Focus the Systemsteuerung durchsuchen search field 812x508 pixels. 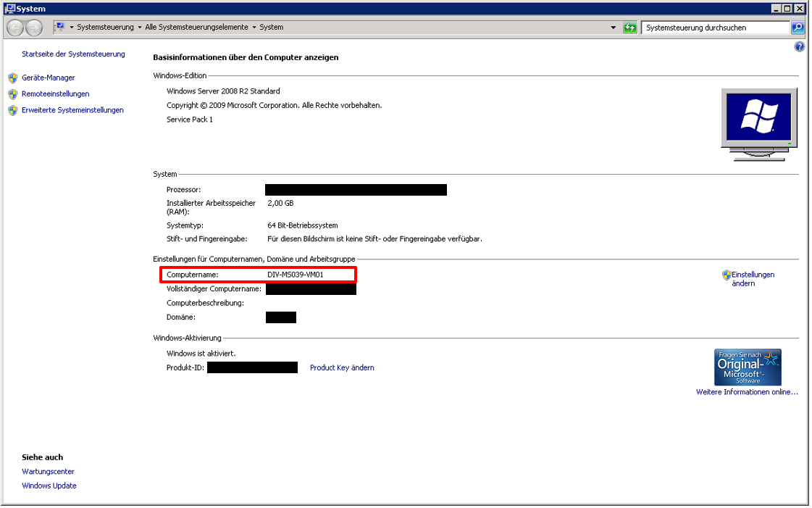pyautogui.click(x=716, y=28)
